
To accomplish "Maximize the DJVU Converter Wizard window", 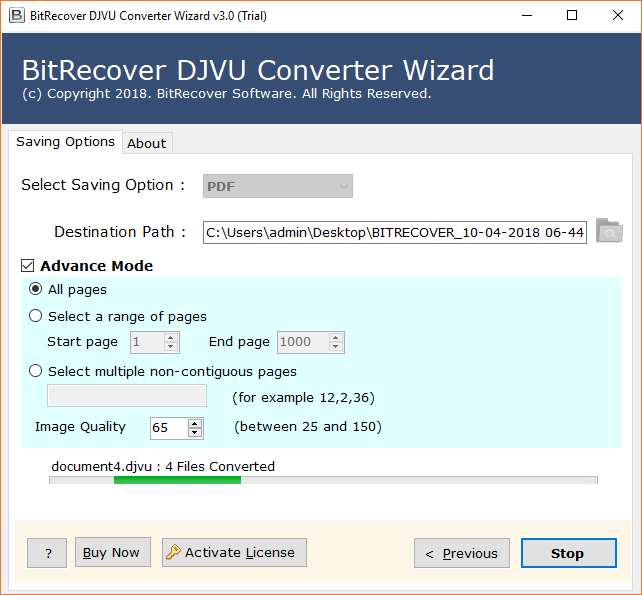I will coord(572,16).
